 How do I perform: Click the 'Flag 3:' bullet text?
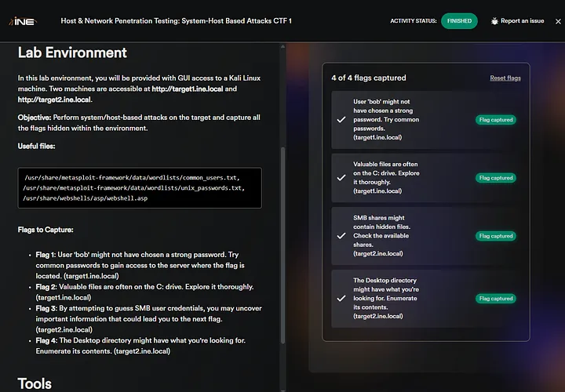148,319
